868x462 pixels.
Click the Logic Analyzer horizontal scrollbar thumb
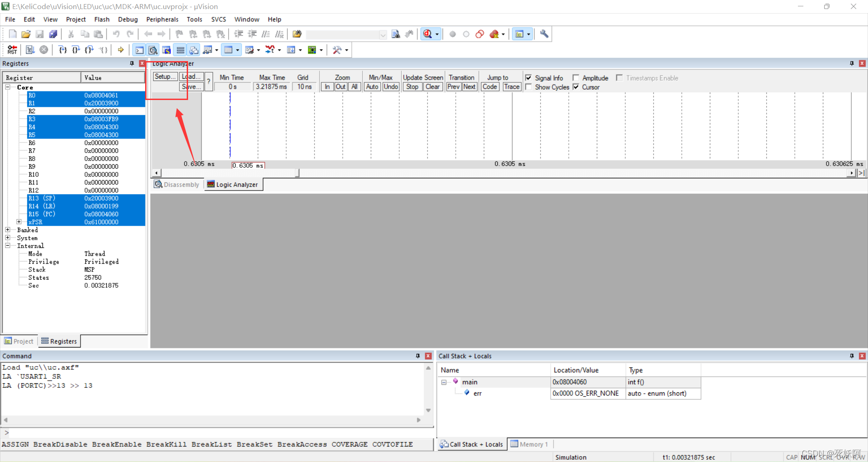(x=297, y=173)
